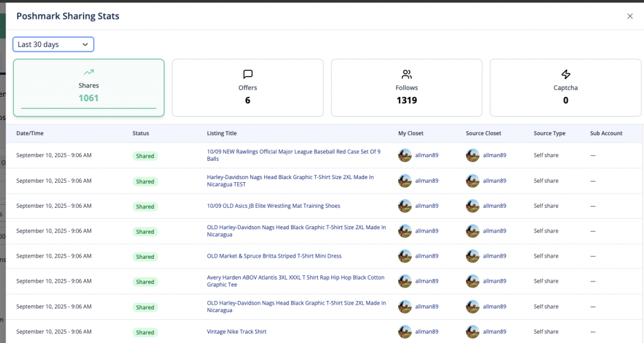Click the Offers speech bubble icon

[x=248, y=74]
